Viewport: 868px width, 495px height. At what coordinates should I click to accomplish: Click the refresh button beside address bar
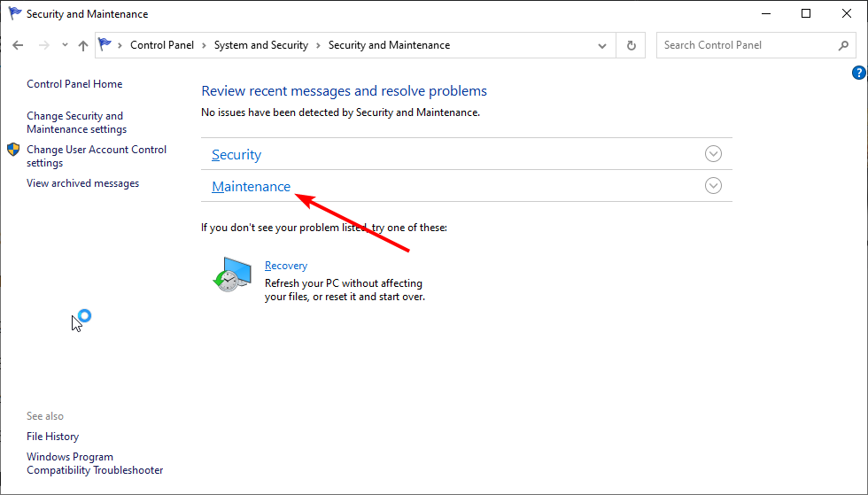(x=632, y=45)
